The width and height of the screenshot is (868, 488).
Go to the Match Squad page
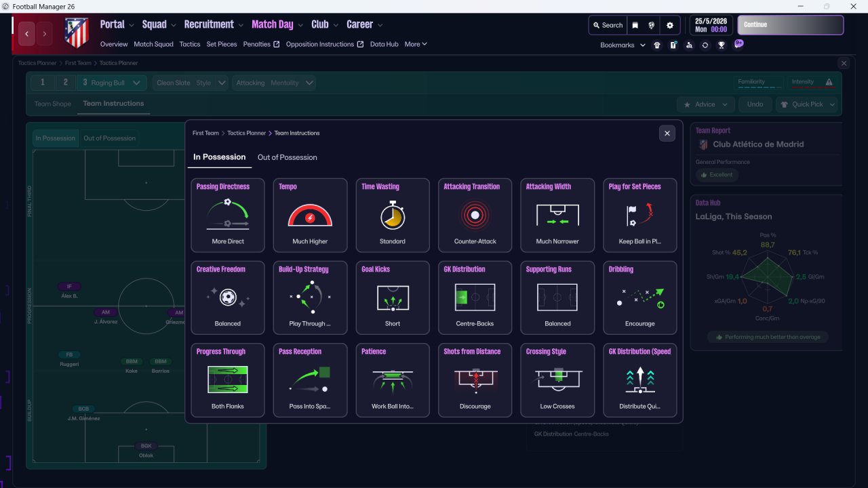click(x=153, y=44)
